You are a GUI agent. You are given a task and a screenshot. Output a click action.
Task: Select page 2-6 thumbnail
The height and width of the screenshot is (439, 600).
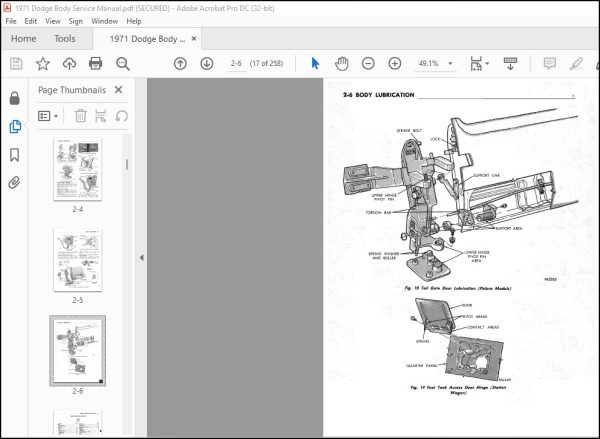tap(78, 351)
